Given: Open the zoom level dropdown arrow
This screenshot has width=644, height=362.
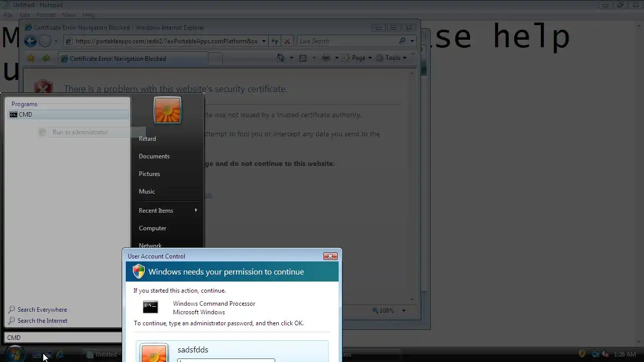Looking at the screenshot, I should tap(404, 311).
